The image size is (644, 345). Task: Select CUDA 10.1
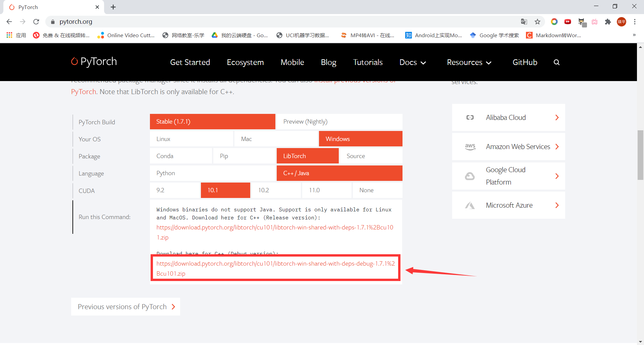pyautogui.click(x=225, y=190)
